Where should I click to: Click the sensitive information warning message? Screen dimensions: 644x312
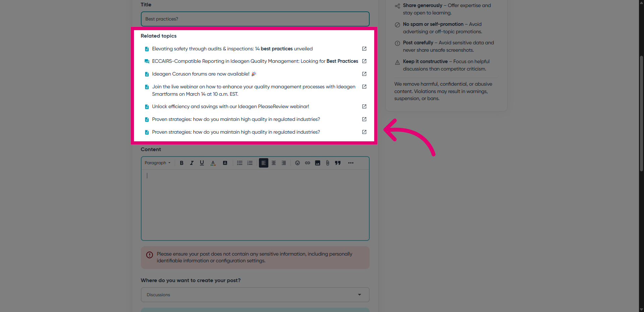point(255,258)
